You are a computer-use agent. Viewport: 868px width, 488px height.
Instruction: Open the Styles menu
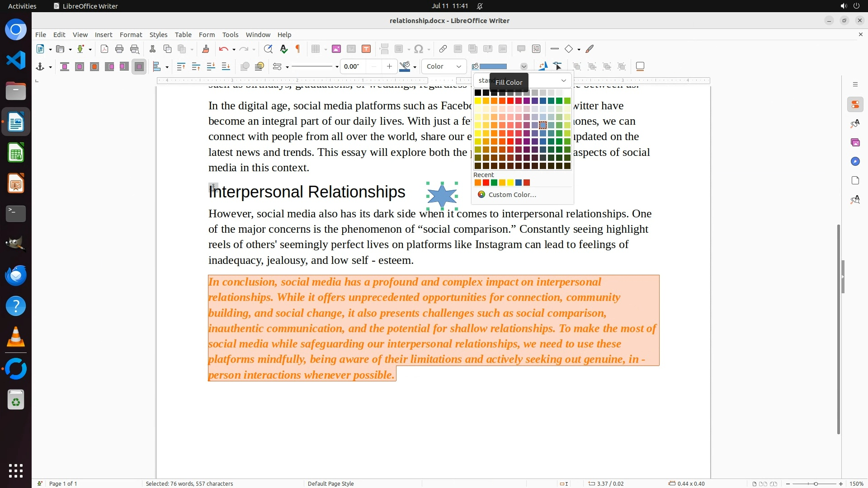point(158,34)
